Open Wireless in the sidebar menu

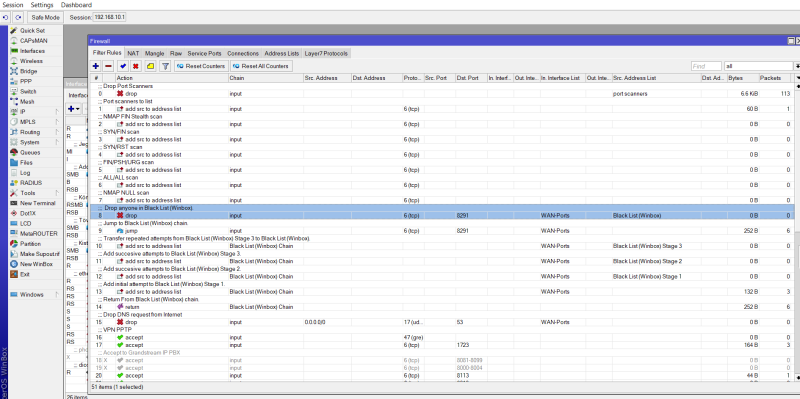[x=31, y=61]
